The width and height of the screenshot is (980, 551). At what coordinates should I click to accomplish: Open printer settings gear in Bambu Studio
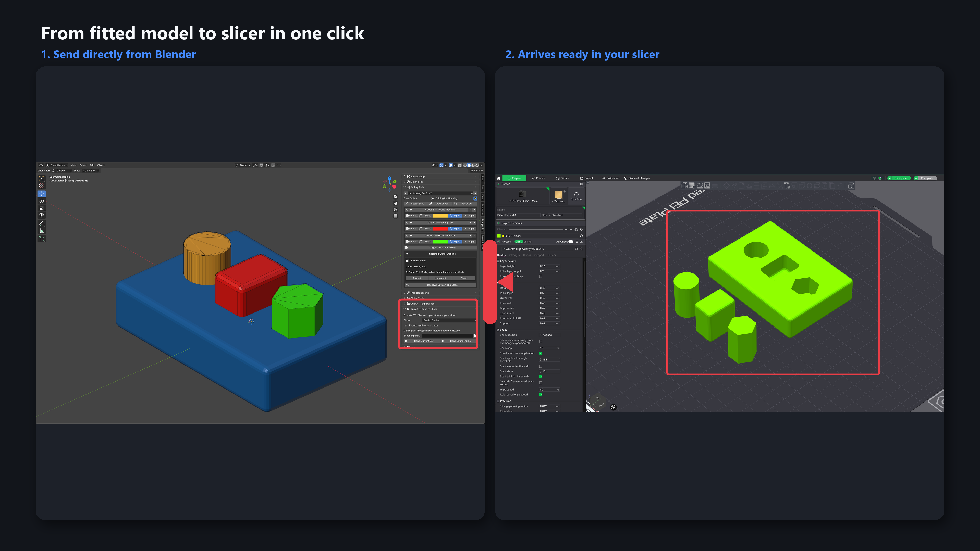point(581,184)
